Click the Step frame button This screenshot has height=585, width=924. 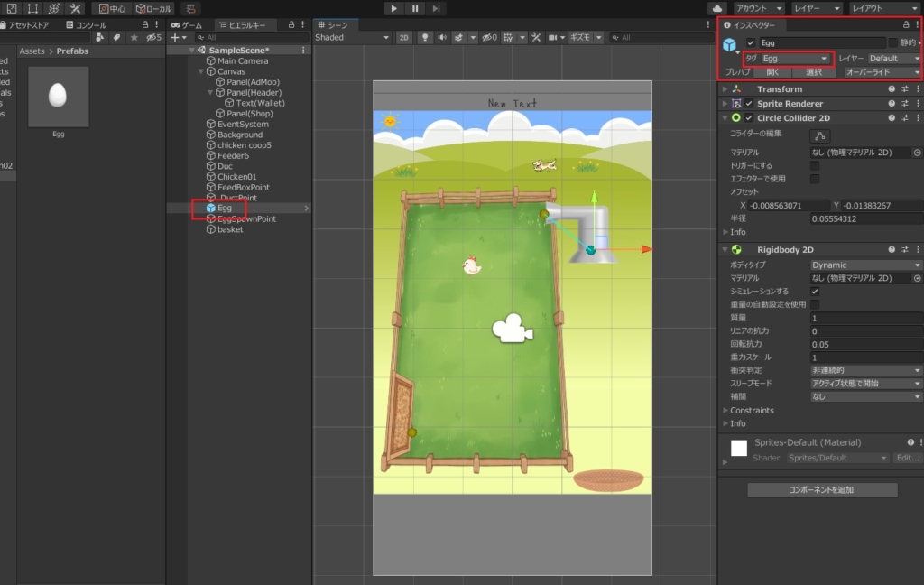tap(437, 8)
